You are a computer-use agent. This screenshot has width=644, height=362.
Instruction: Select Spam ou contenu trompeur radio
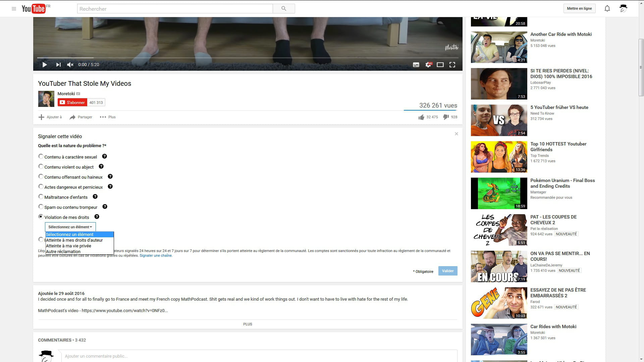coord(41,206)
